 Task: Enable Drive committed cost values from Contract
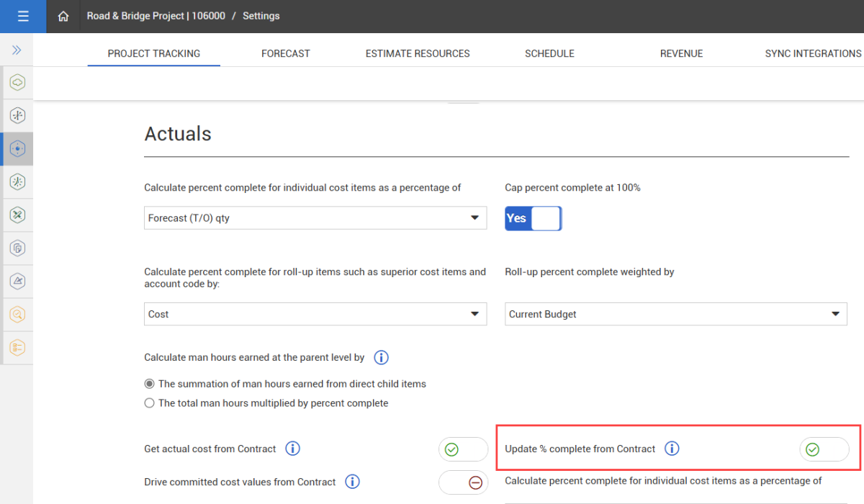click(x=463, y=482)
